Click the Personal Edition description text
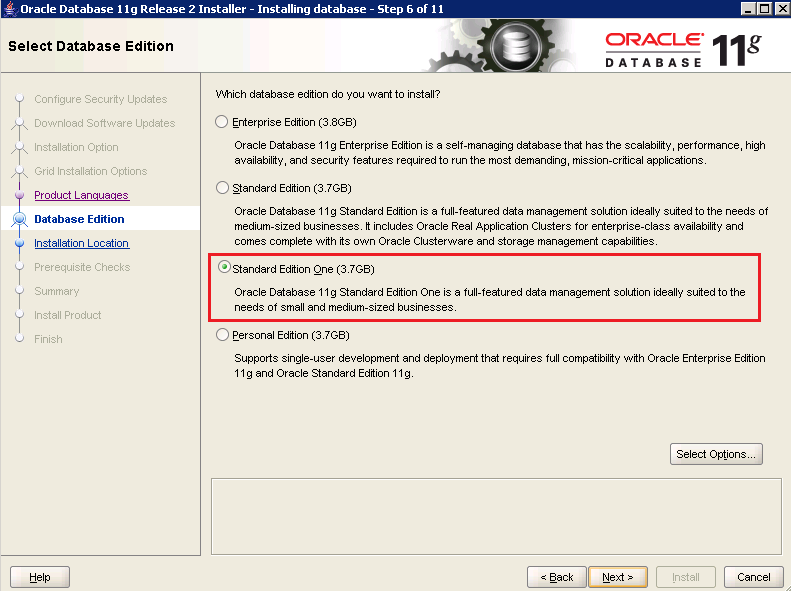The width and height of the screenshot is (791, 591). (499, 366)
